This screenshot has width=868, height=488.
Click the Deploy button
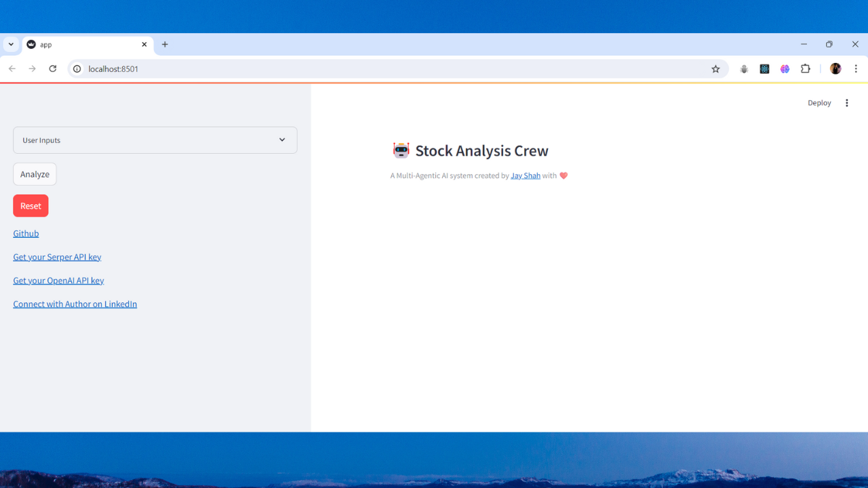819,103
